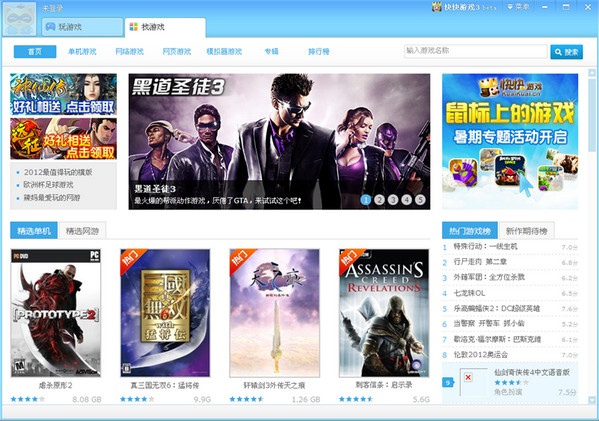Select carousel page indicator 2
The image size is (599, 421).
pyautogui.click(x=379, y=200)
